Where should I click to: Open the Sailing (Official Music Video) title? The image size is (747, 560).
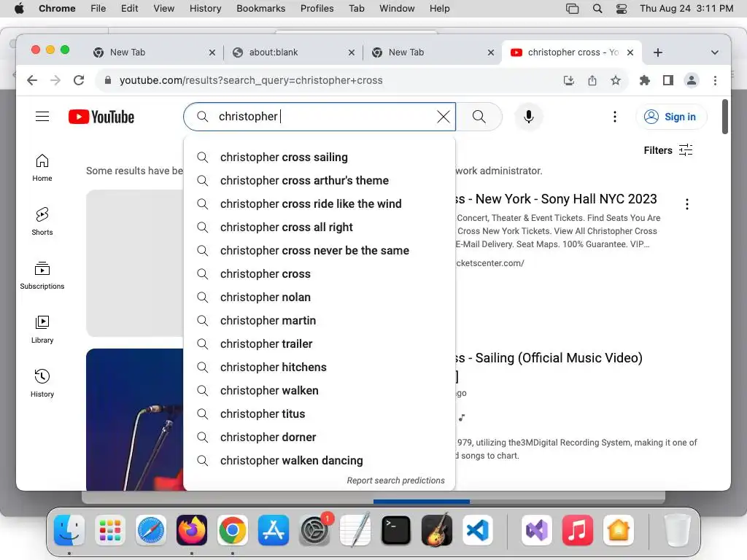tap(549, 358)
